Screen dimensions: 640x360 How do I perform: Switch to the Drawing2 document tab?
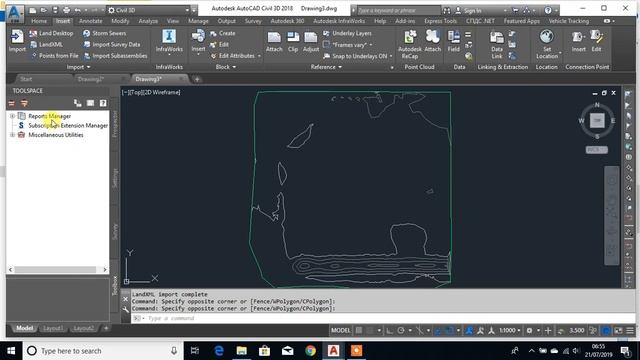[x=91, y=79]
